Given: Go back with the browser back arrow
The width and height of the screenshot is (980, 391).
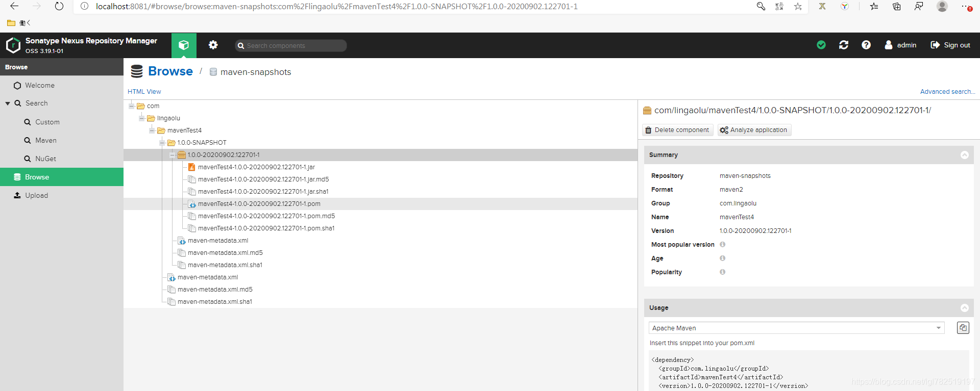Looking at the screenshot, I should (14, 7).
